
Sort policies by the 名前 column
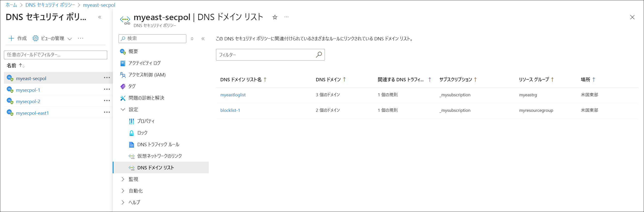[15, 66]
